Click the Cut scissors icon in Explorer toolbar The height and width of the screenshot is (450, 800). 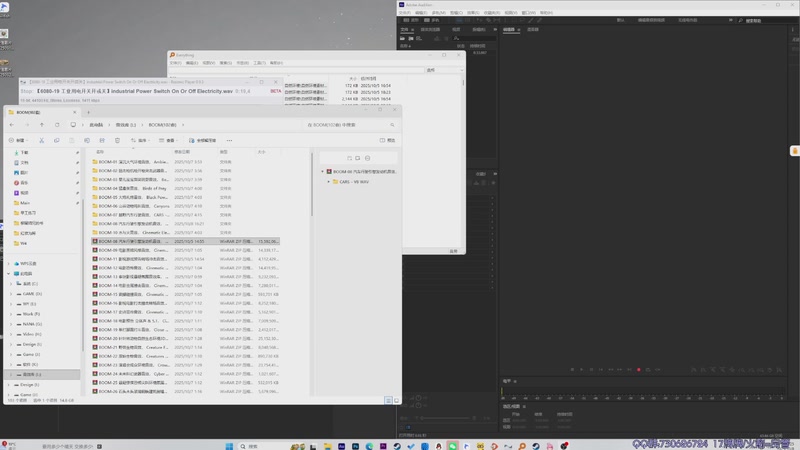pyautogui.click(x=42, y=140)
